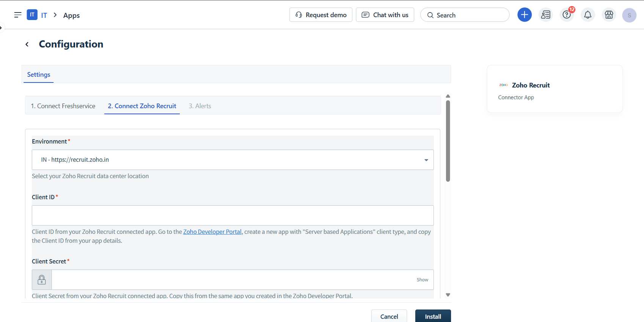Viewport: 644px width, 322px height.
Task: Click into the Client ID field
Action: pos(232,216)
